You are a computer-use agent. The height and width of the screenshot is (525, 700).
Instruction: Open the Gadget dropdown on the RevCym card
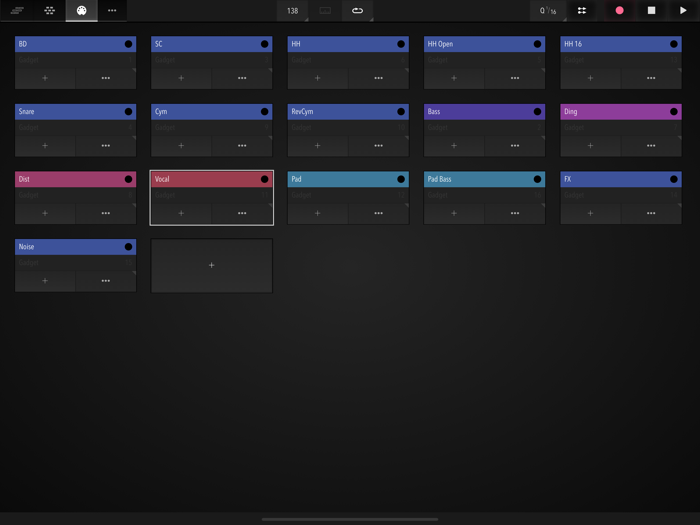[x=348, y=128]
